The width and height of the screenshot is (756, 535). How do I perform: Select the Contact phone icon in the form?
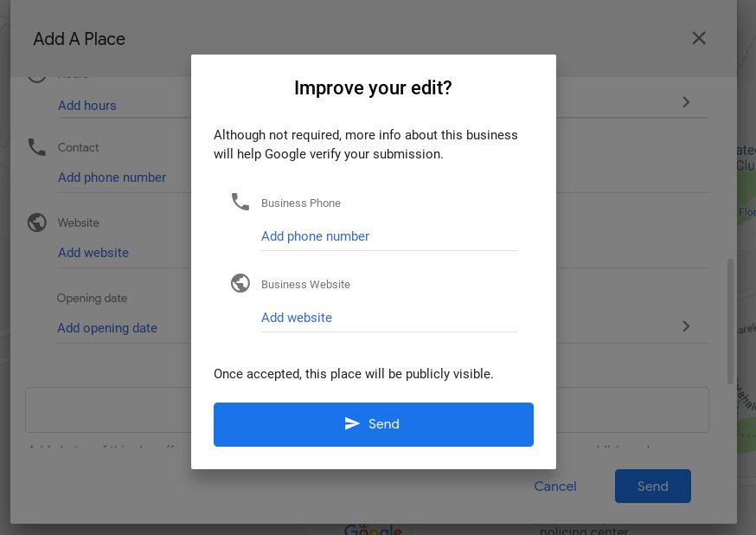click(x=36, y=146)
